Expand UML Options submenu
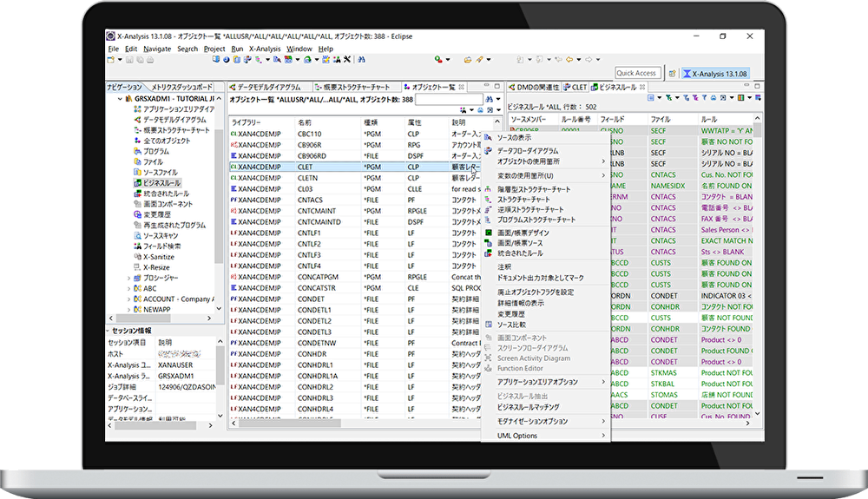Screen dimensions: 868x499 (x=545, y=436)
